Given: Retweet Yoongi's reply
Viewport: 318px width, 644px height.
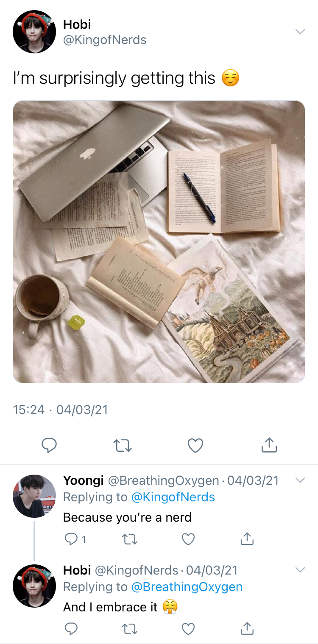Looking at the screenshot, I should [130, 539].
